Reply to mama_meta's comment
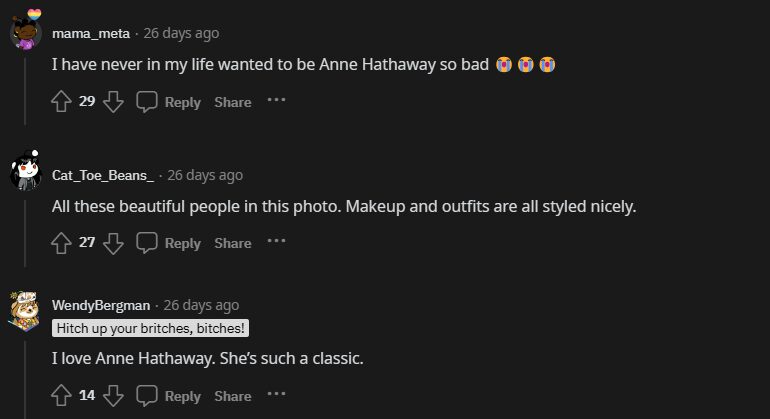The height and width of the screenshot is (419, 770). click(169, 102)
